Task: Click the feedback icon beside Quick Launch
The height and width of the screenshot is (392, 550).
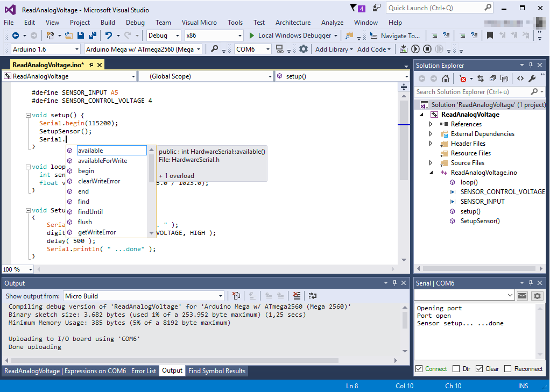Action: (377, 8)
